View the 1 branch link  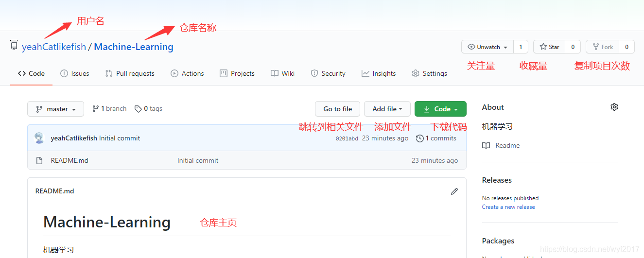coord(109,108)
